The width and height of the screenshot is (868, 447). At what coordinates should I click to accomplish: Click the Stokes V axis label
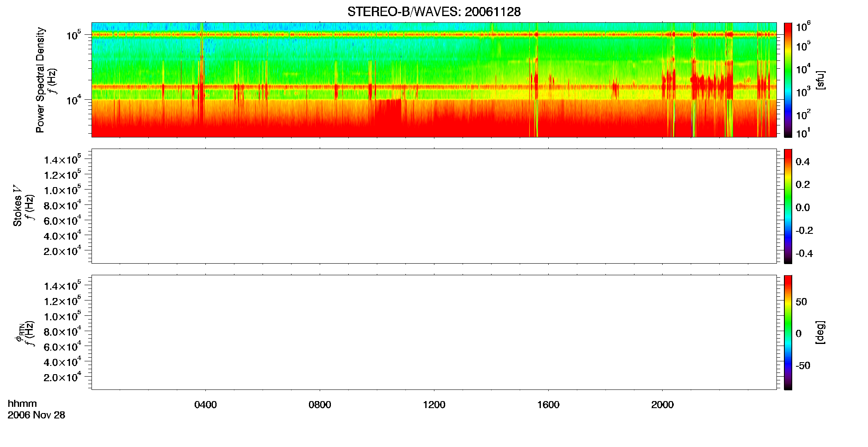(17, 206)
